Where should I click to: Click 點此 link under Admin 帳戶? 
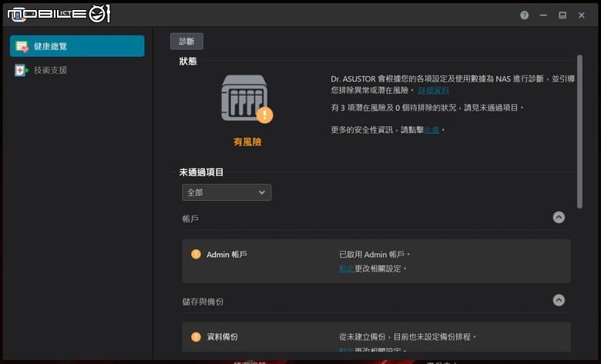coord(347,269)
